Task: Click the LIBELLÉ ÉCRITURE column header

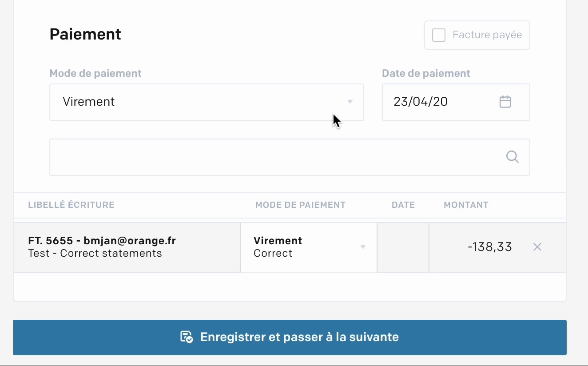Action: [x=71, y=205]
